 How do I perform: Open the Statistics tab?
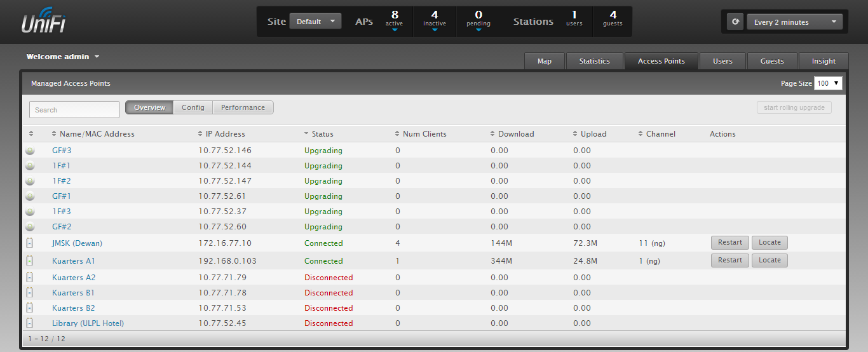(x=594, y=61)
